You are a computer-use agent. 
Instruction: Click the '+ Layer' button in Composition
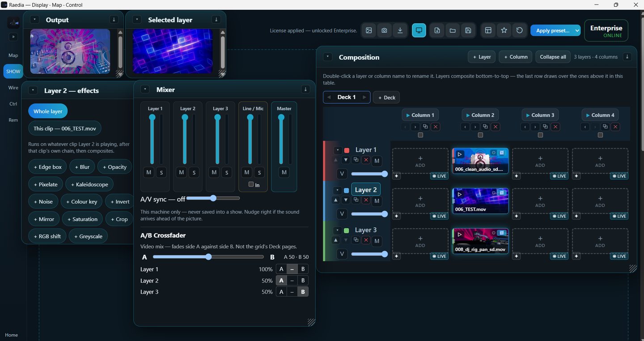(x=482, y=57)
